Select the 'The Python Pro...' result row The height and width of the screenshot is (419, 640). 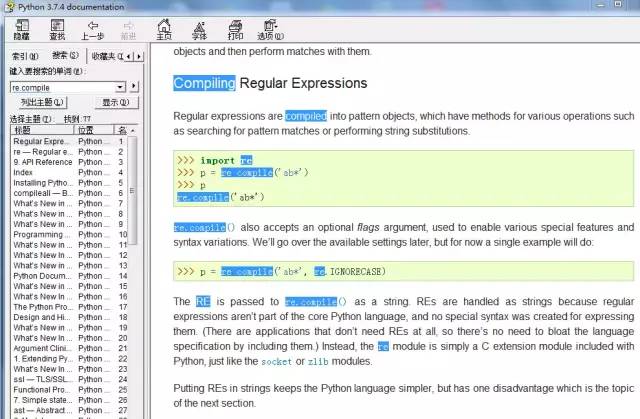tap(69, 307)
